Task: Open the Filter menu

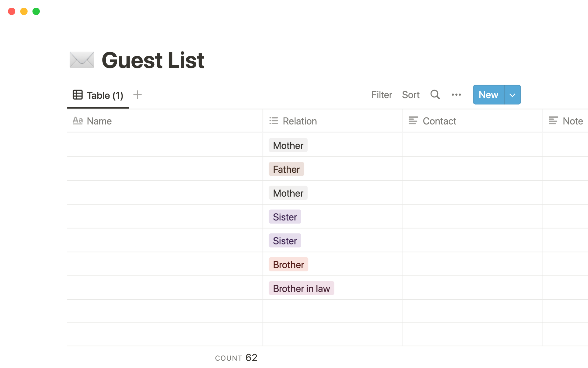Action: click(x=382, y=95)
